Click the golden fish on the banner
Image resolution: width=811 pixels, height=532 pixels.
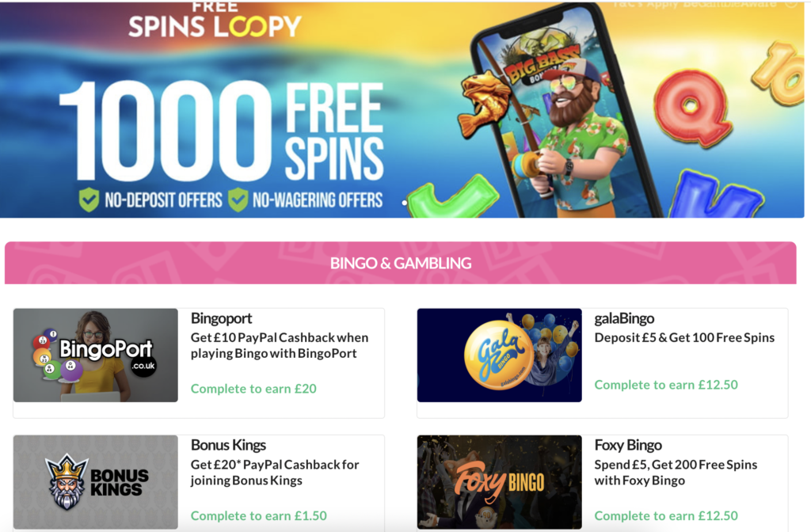coord(482,102)
